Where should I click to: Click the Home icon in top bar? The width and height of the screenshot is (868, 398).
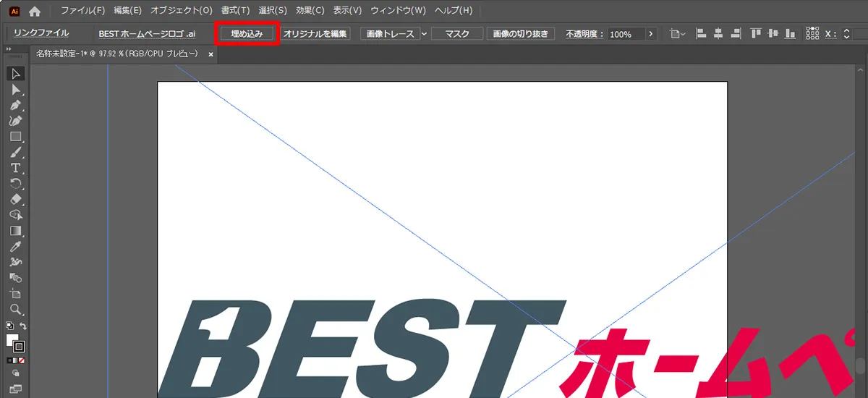point(34,11)
